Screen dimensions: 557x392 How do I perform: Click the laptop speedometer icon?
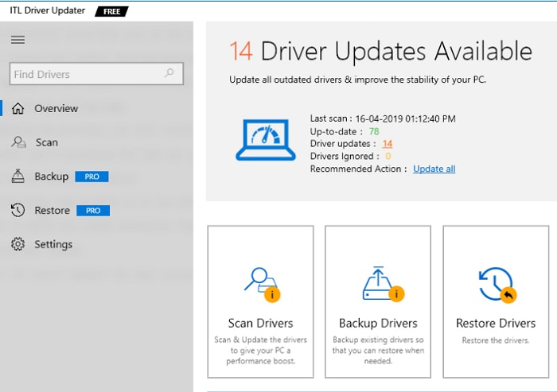click(266, 140)
